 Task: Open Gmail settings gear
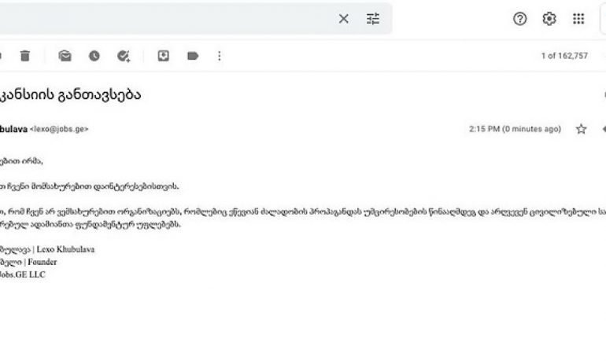coord(549,19)
